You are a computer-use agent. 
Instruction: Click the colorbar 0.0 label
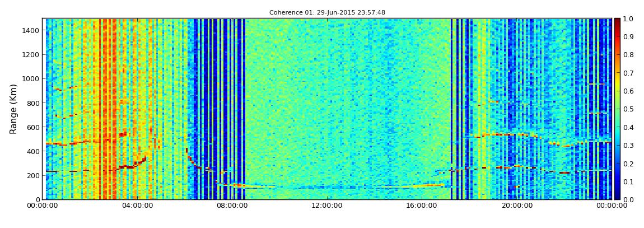(x=628, y=199)
